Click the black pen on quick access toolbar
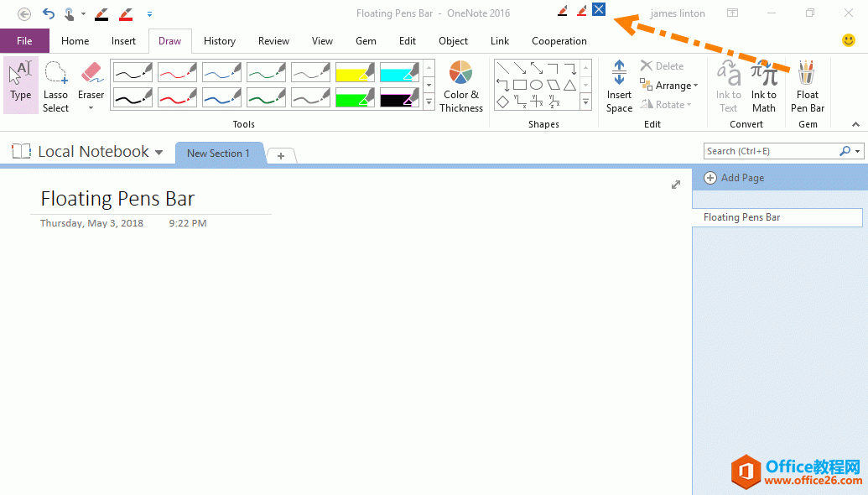Image resolution: width=868 pixels, height=495 pixels. point(101,13)
